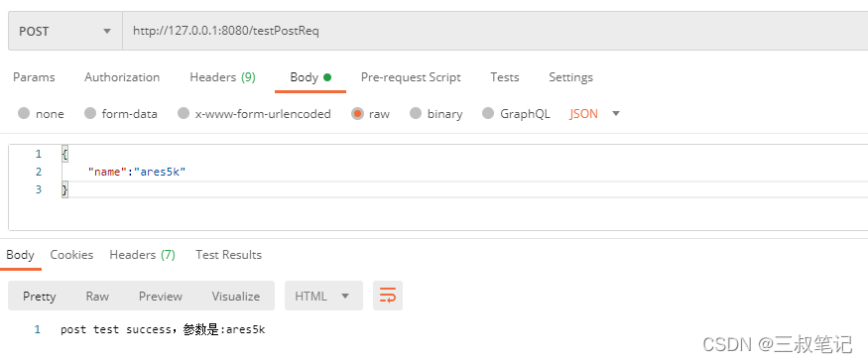Open the Pre-request Script tab
The height and width of the screenshot is (363, 868).
click(x=411, y=77)
